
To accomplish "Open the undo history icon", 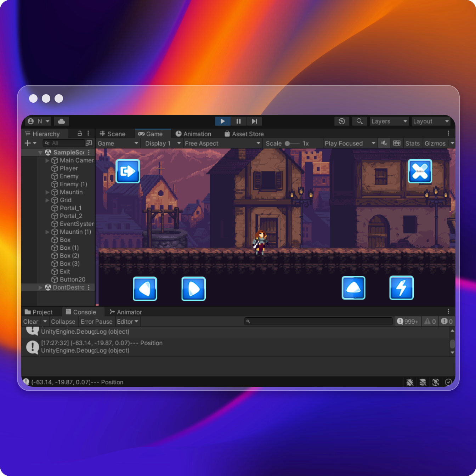I will click(342, 121).
